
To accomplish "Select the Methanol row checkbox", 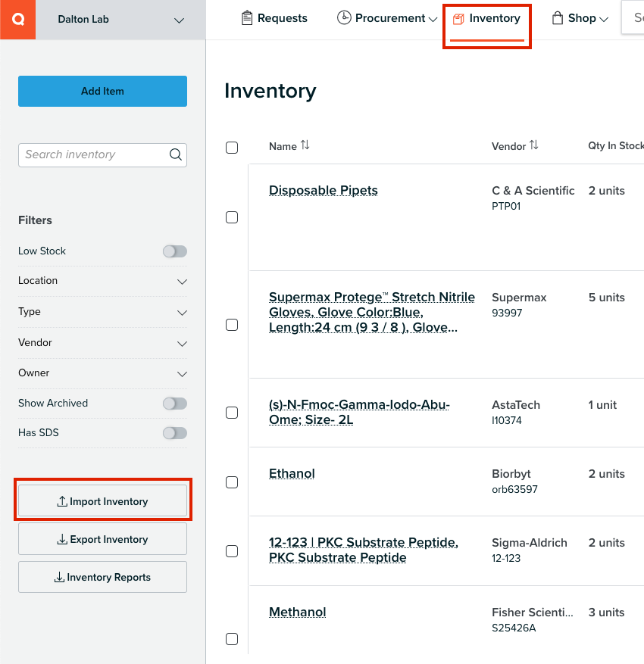I will coord(232,638).
